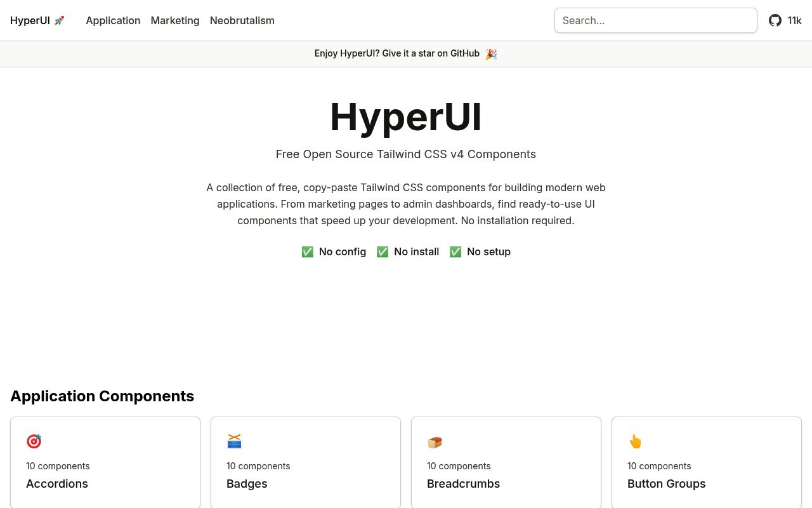Click the rocket emoji next to HyperUI
The image size is (812, 508).
(x=59, y=20)
